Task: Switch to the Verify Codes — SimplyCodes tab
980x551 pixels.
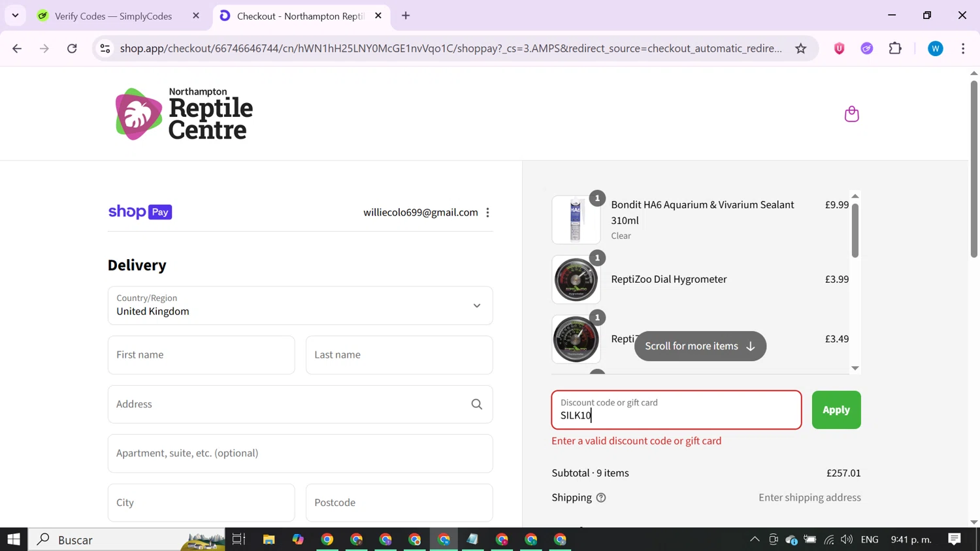Action: [x=113, y=16]
